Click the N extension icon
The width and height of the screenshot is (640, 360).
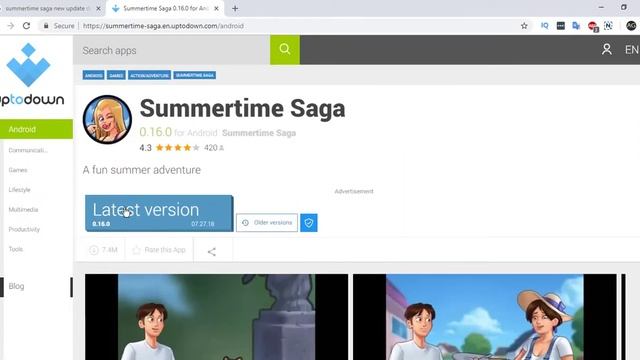(608, 26)
